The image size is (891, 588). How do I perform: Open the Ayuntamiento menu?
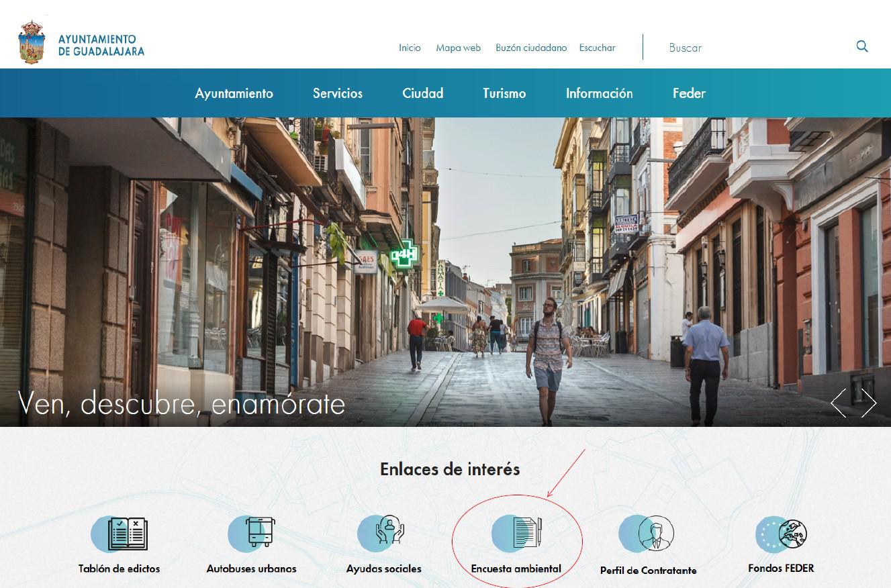[x=234, y=93]
